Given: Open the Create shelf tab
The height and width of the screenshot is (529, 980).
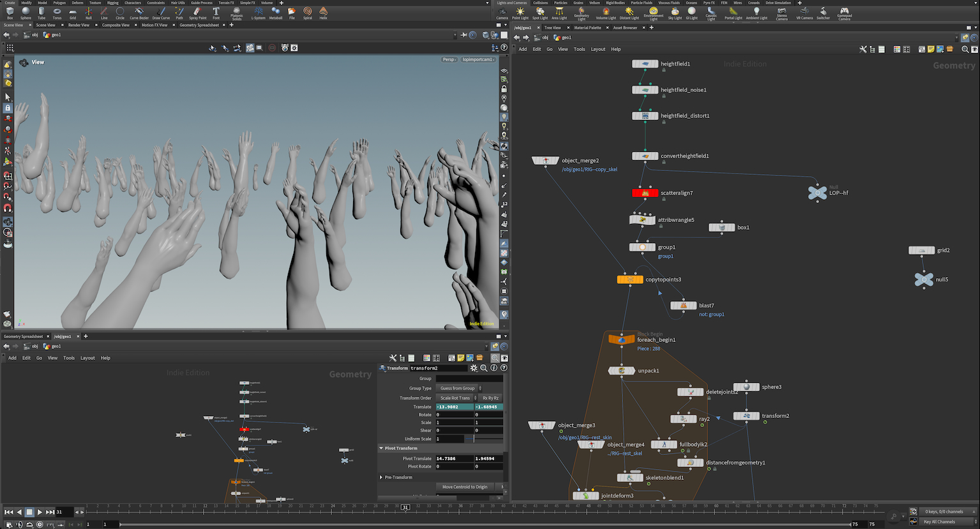Looking at the screenshot, I should coord(10,3).
